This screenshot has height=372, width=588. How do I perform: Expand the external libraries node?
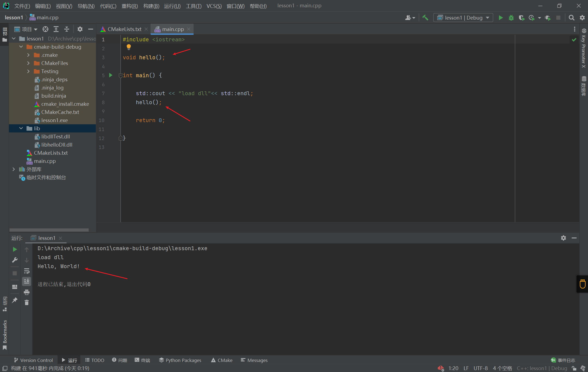tap(14, 169)
